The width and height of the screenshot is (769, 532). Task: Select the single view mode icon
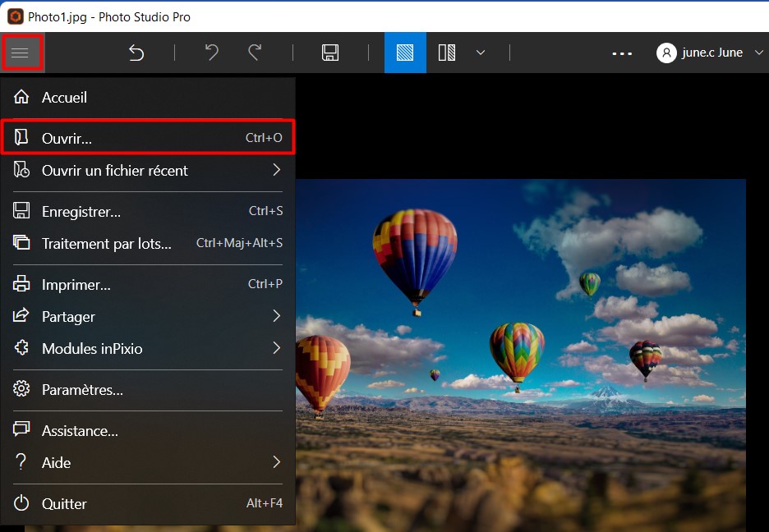click(x=405, y=53)
